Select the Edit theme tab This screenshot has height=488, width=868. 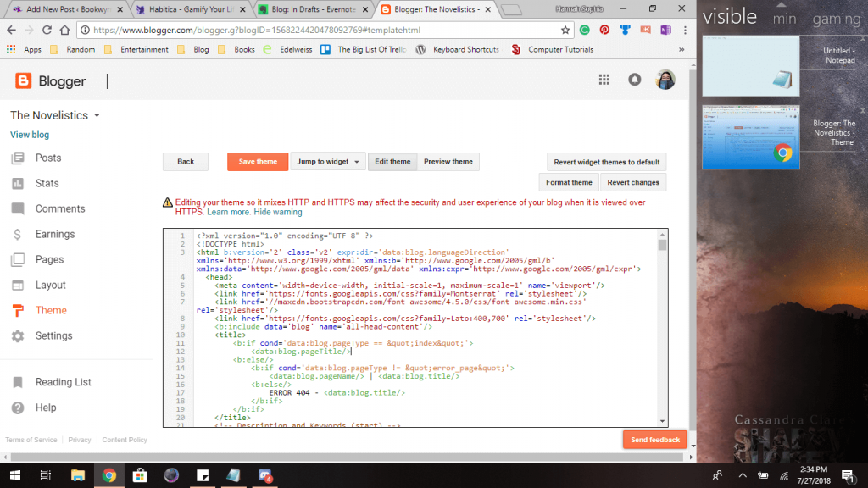click(x=392, y=162)
